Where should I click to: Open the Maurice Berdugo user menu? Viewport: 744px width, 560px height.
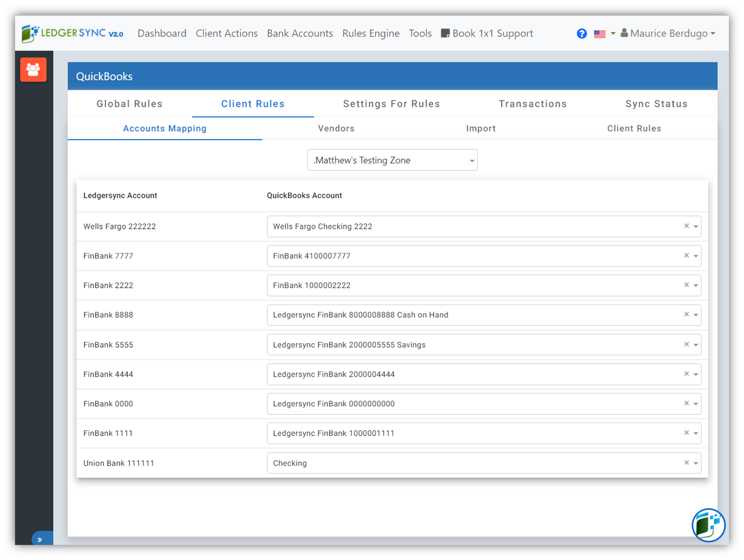click(x=668, y=33)
